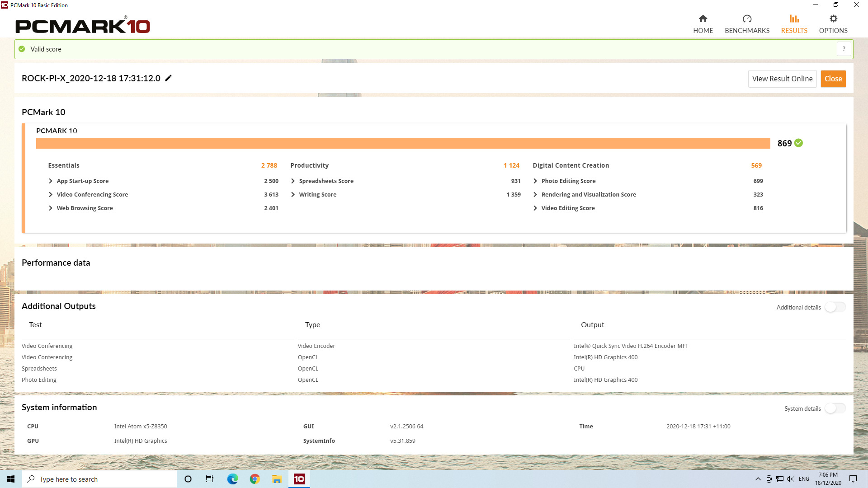The image size is (868, 488).
Task: Switch to the Benchmarks tab
Action: point(747,24)
